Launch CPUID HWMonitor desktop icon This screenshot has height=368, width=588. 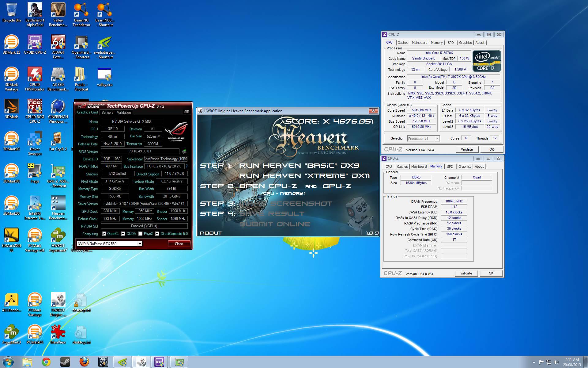[35, 79]
